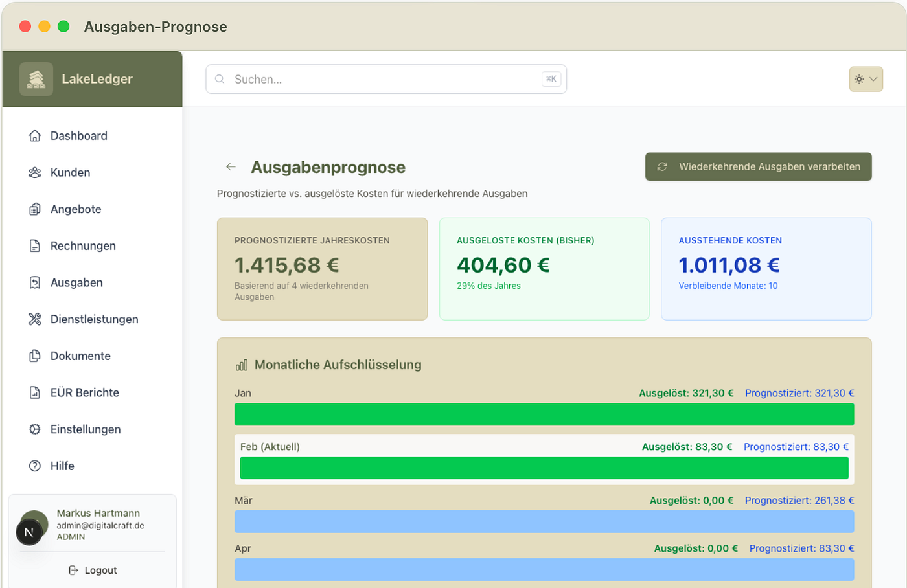Open the Dienstleistungen sidebar entry
The width and height of the screenshot is (907, 588).
pyautogui.click(x=93, y=319)
